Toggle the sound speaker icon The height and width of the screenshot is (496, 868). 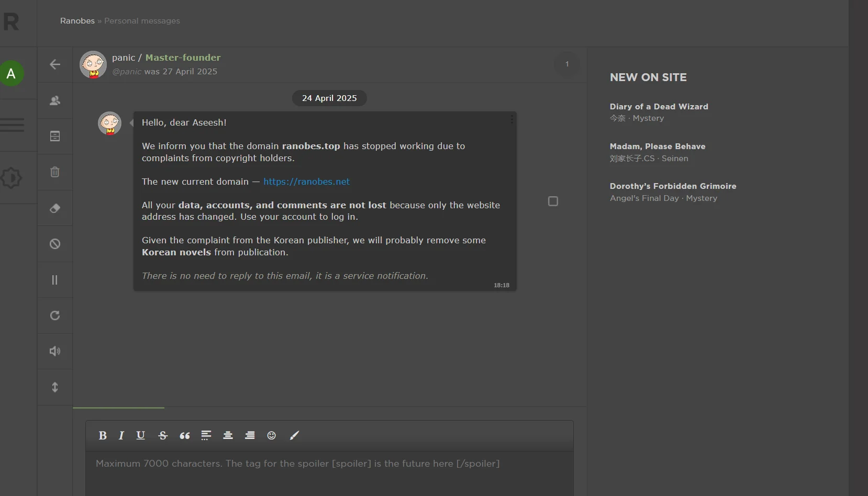(x=55, y=351)
